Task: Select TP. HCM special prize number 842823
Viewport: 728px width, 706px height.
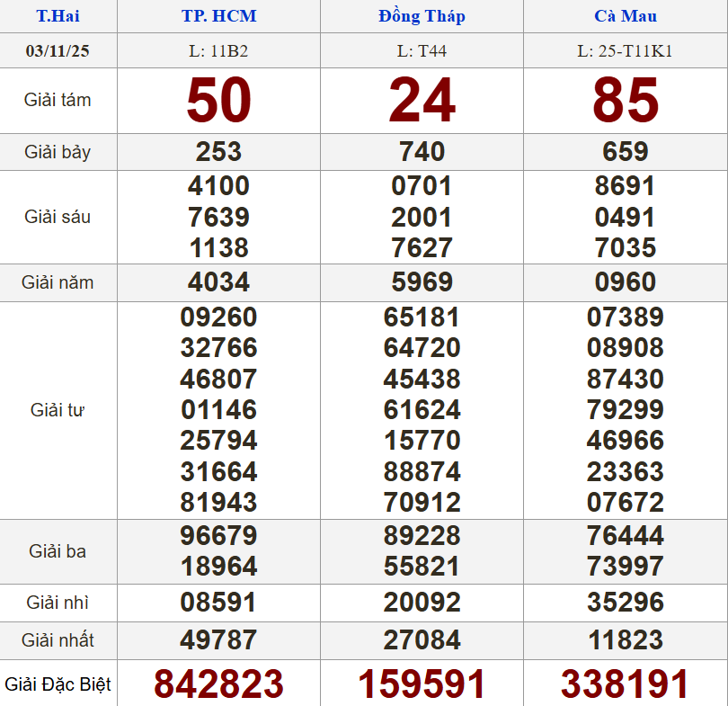Action: (218, 684)
